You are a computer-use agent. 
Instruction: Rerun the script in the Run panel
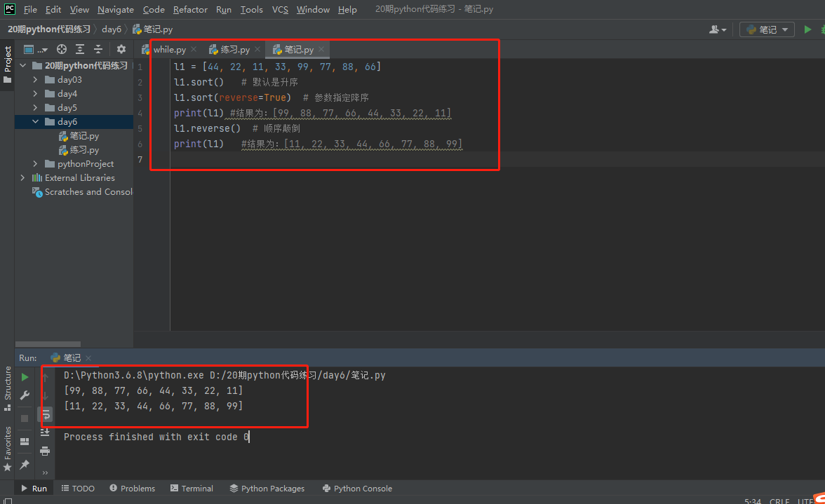coord(25,377)
